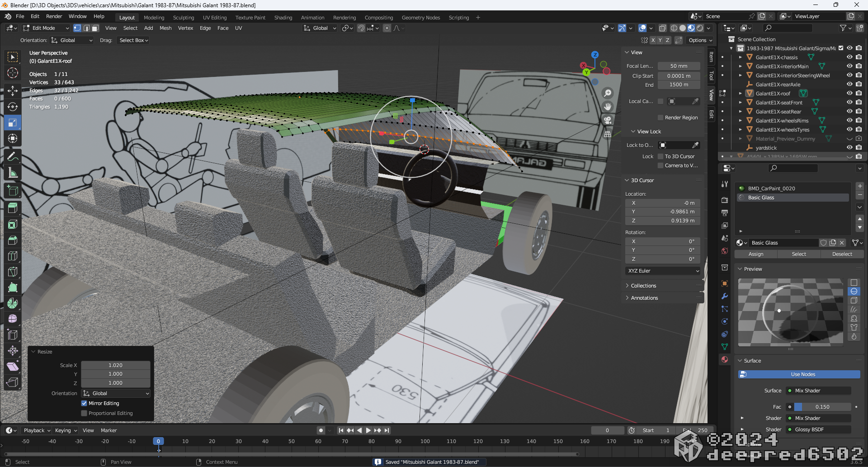Select the Bevel tool
868x467 pixels.
tap(13, 240)
